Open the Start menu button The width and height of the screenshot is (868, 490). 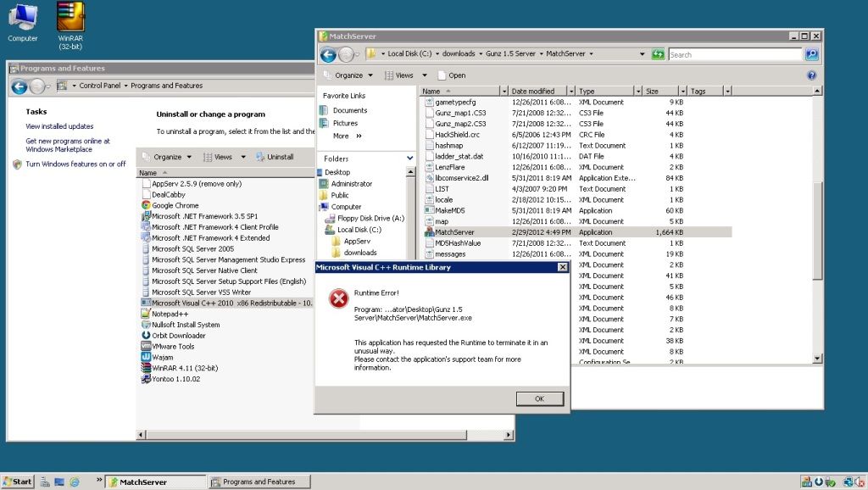coord(17,482)
